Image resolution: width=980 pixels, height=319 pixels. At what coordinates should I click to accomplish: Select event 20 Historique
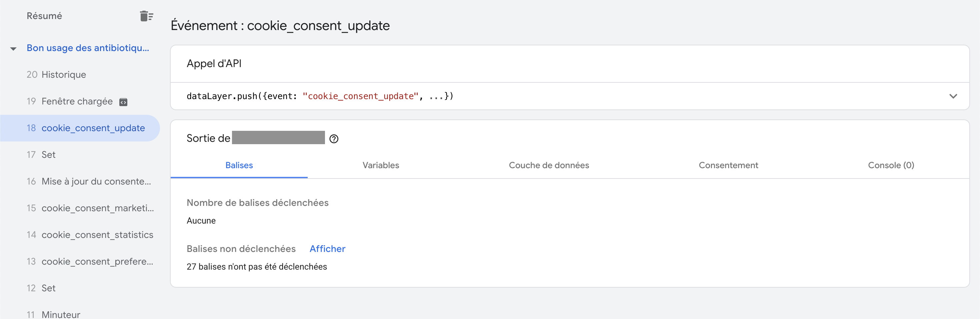tap(64, 75)
